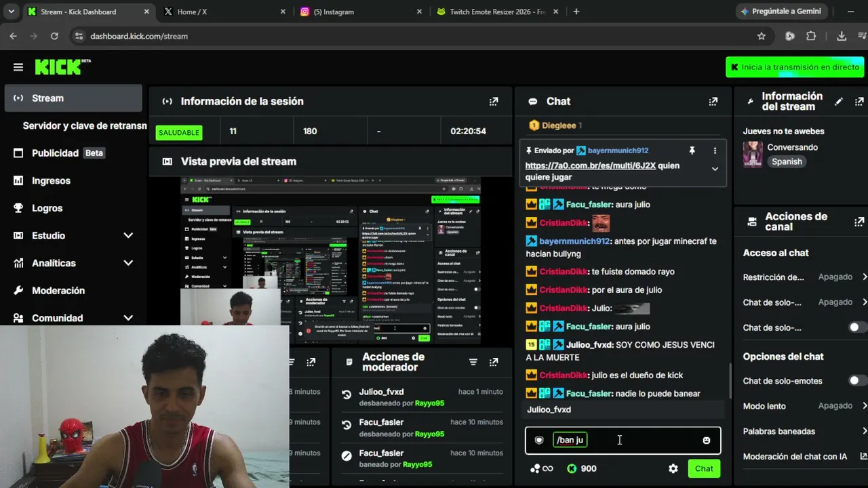Open the browser downloads icon

click(842, 36)
